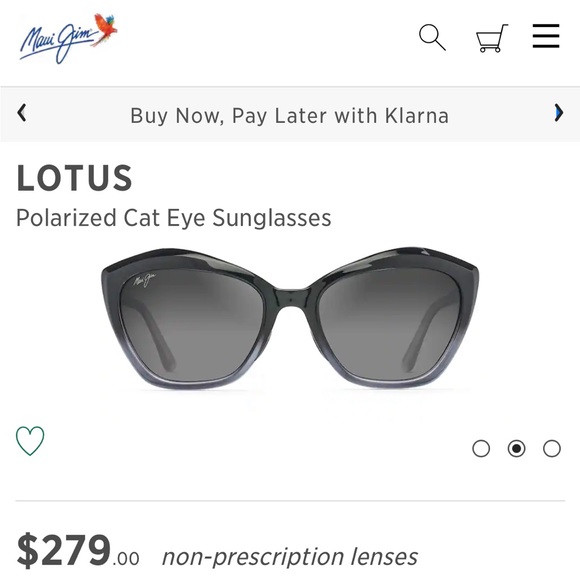Click the red parrot in the logo
This screenshot has width=580, height=580.
point(104,29)
